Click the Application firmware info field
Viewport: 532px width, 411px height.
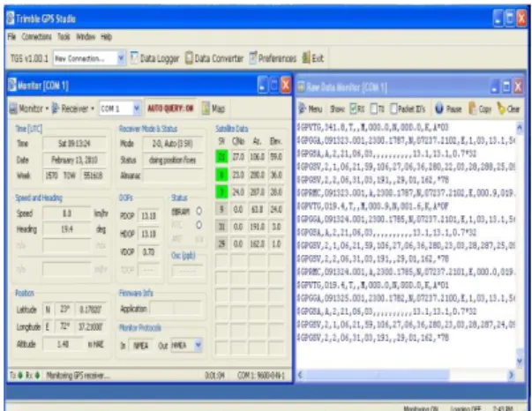(x=176, y=309)
